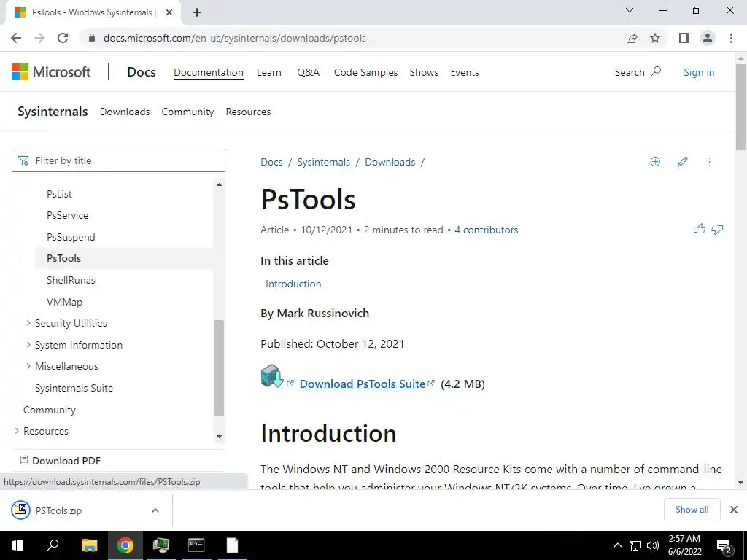Select Sysinternals Suite in sidebar

[74, 388]
